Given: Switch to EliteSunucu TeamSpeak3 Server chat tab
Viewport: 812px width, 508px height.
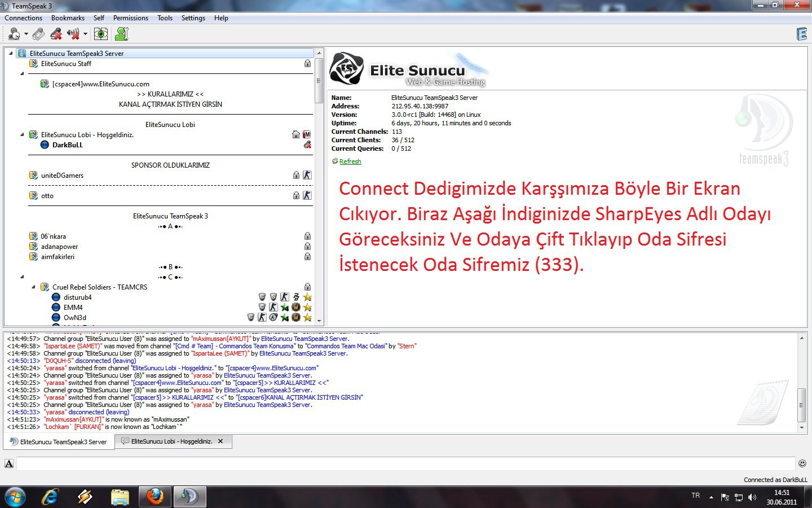Looking at the screenshot, I should click(59, 442).
